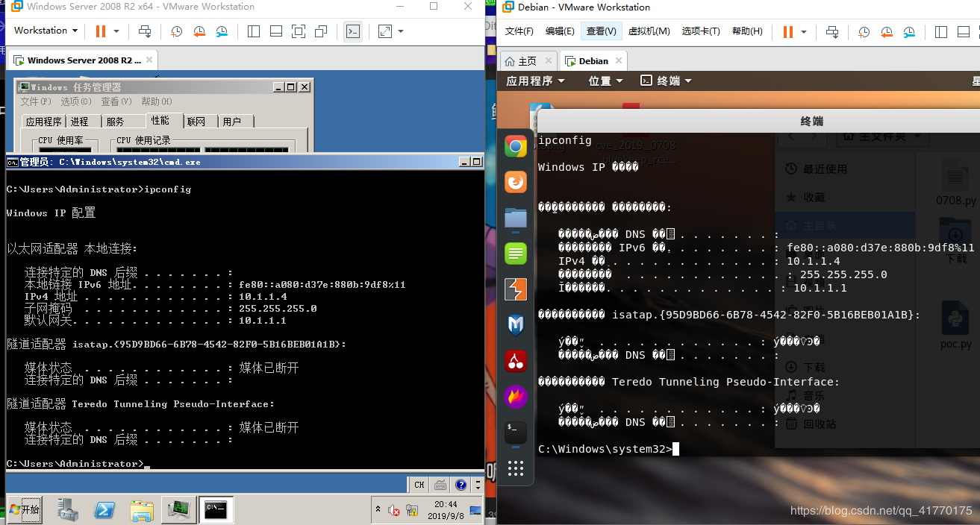Revert to snapshot in Windows Server window
The width and height of the screenshot is (980, 525).
[x=199, y=31]
